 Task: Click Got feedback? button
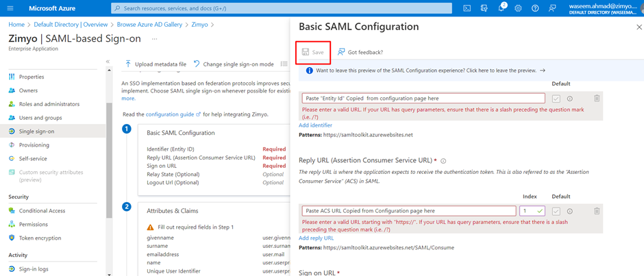pos(360,52)
